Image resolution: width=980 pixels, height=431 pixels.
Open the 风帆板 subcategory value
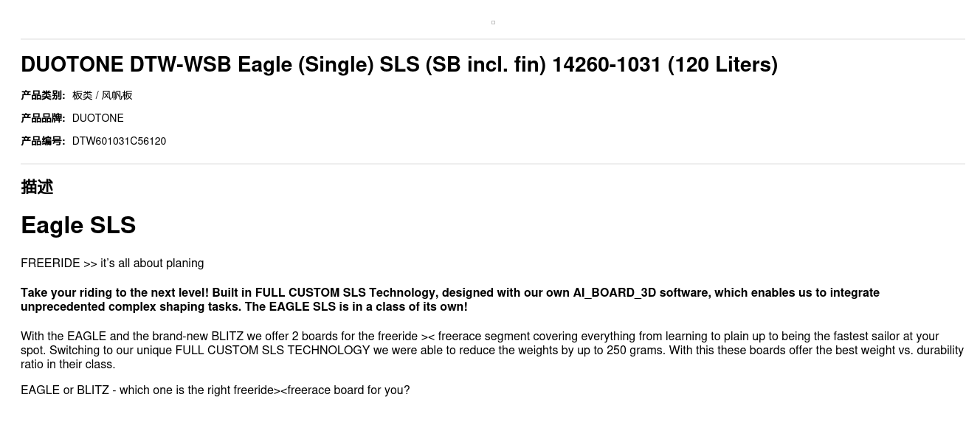pos(117,95)
